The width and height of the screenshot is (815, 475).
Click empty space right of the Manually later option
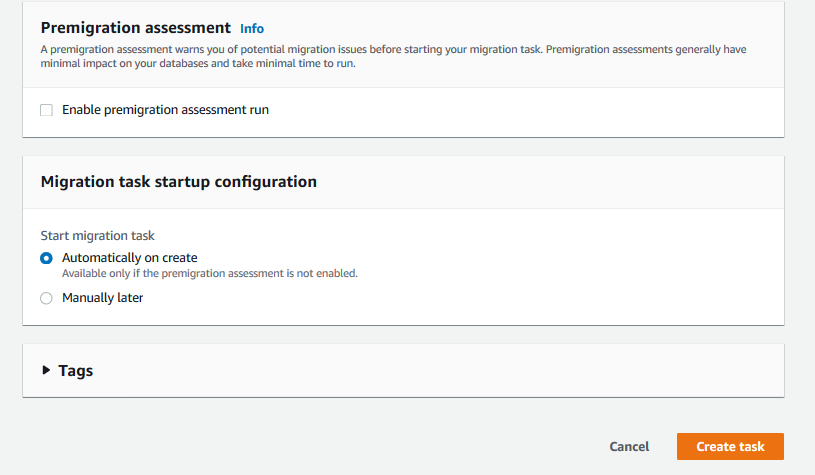click(450, 298)
